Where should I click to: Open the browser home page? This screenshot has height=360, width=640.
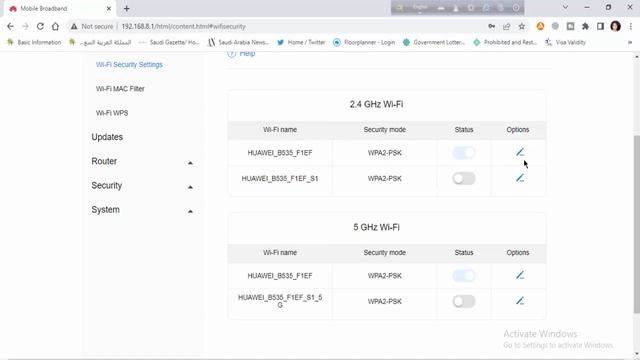pos(55,26)
